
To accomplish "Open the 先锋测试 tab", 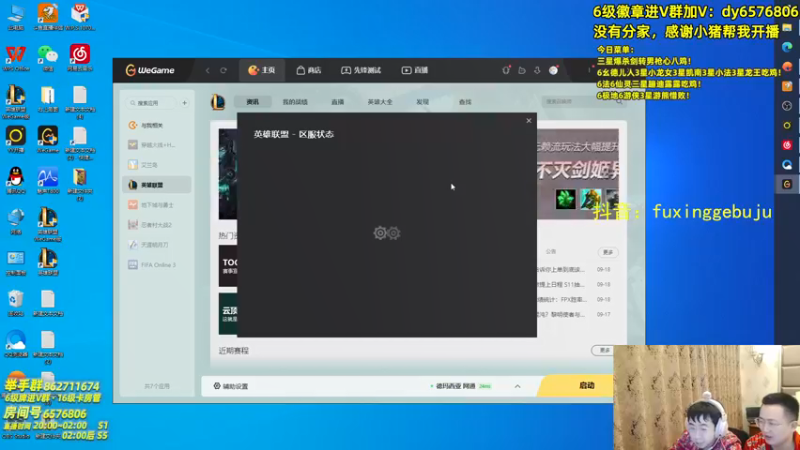I will click(361, 70).
